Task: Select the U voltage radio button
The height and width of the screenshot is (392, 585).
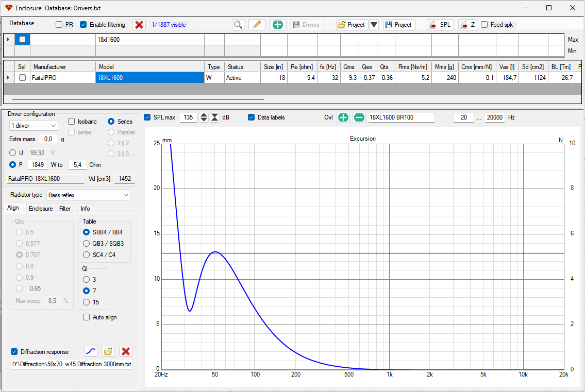Action: 13,153
